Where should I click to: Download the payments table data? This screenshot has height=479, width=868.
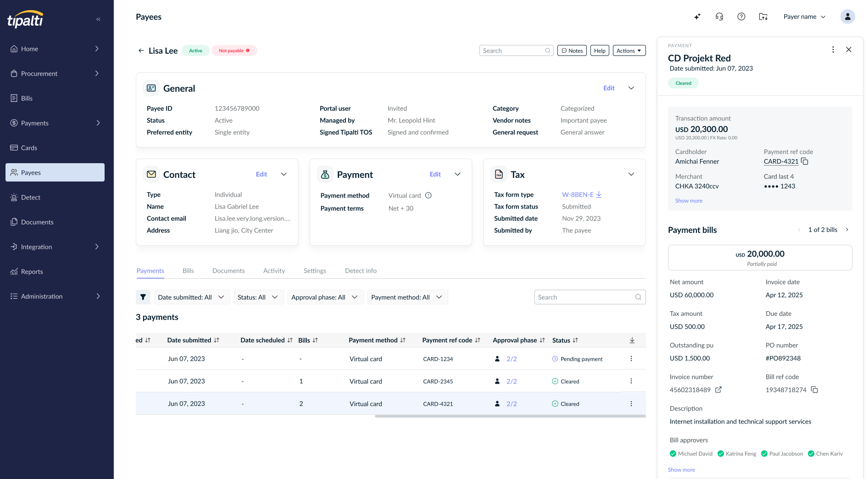(x=632, y=340)
